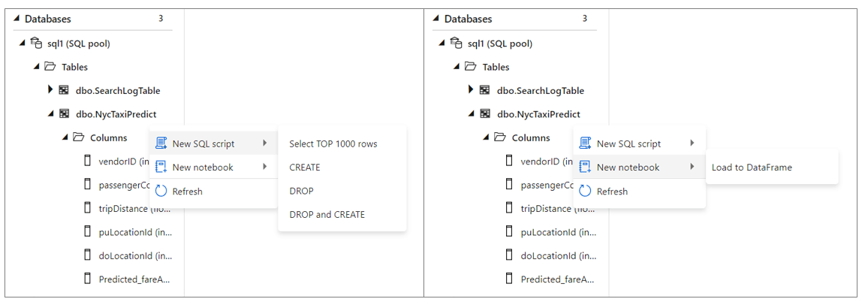Viewport: 868px width, 302px height.
Task: Click the vendorID column icon in right panel
Action: (x=509, y=162)
